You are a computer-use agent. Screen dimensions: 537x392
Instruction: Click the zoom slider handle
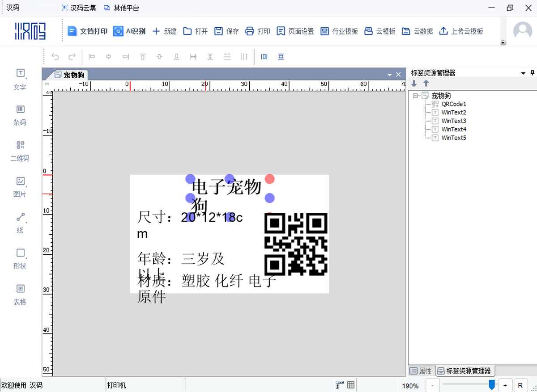(x=492, y=385)
